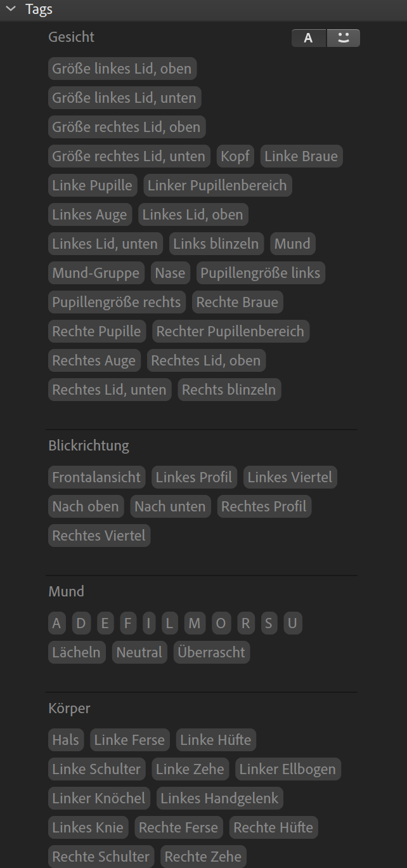Assign the Hals body tag
Screen dimensions: 407x868
pos(66,740)
